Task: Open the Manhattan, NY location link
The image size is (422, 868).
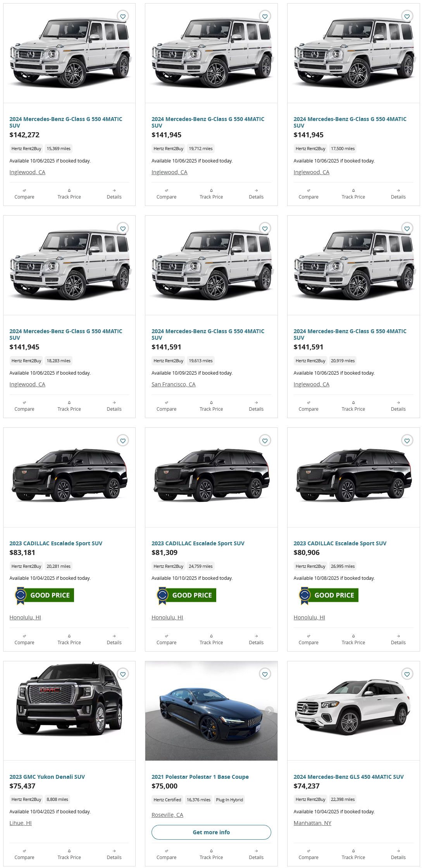Action: pyautogui.click(x=312, y=823)
